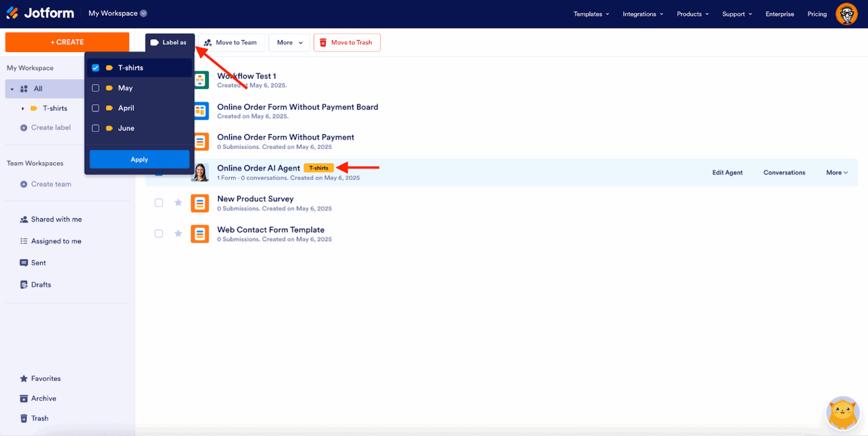This screenshot has height=436, width=868.
Task: Open the Drafts section
Action: coord(40,284)
